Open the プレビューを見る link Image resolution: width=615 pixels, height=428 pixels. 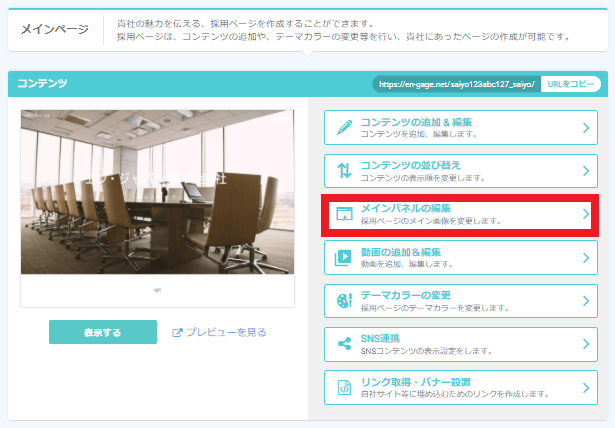227,332
